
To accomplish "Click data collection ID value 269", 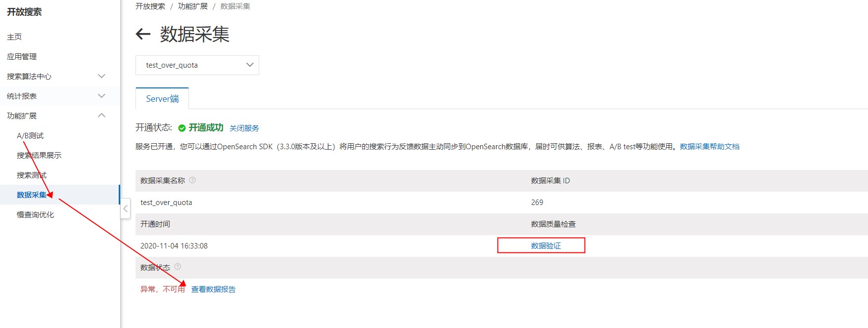I will coord(537,203).
